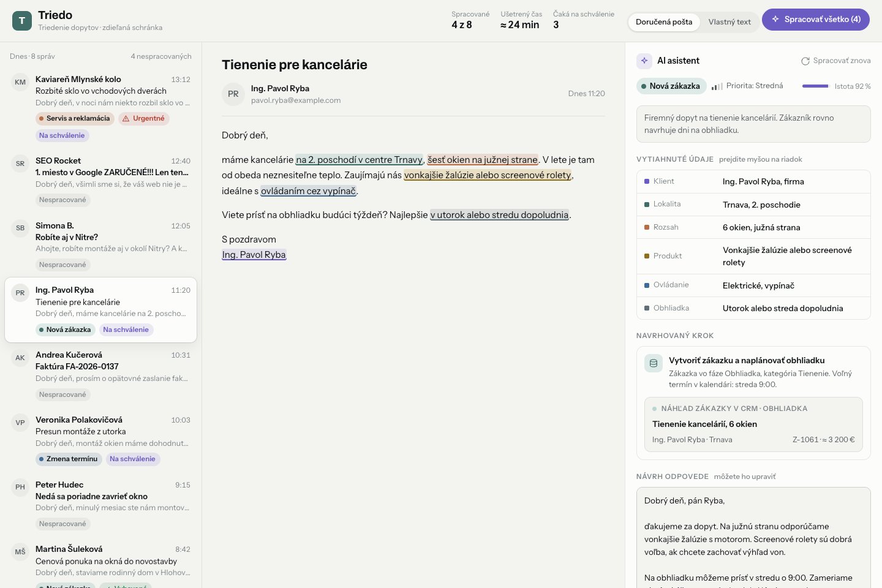
Task: Click the Produkt extracted data row
Action: point(753,256)
